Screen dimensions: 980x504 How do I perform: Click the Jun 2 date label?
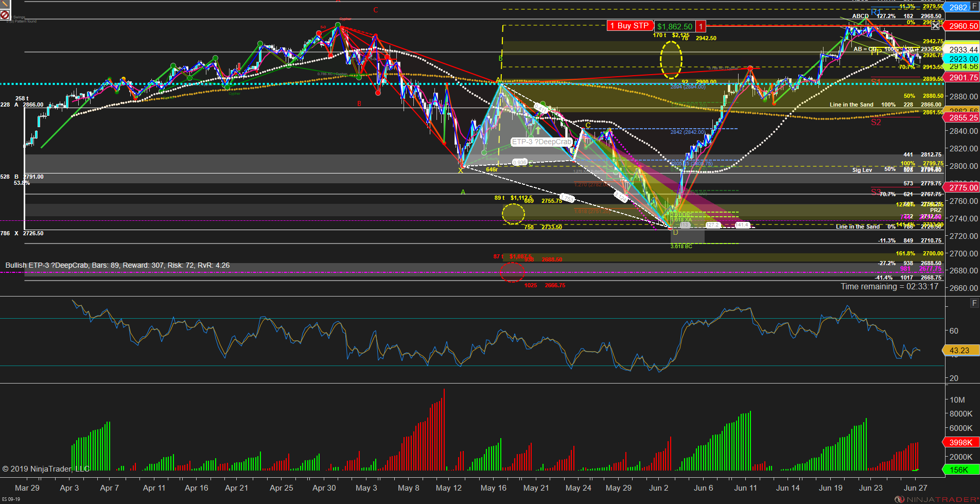pyautogui.click(x=659, y=488)
